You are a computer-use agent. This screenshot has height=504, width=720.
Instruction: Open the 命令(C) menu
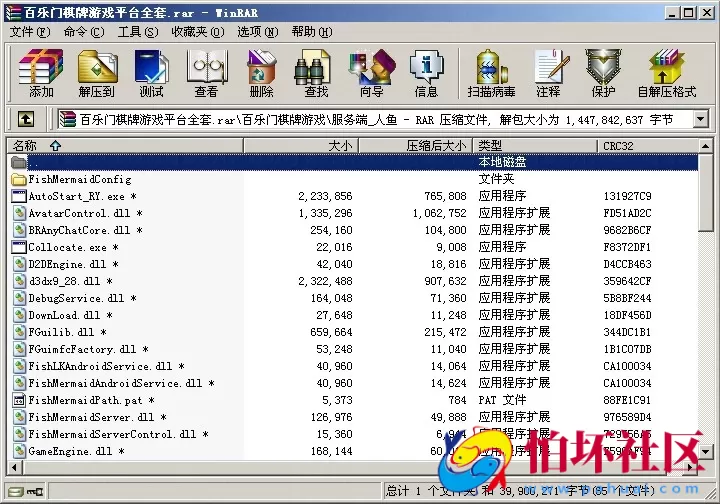point(84,32)
